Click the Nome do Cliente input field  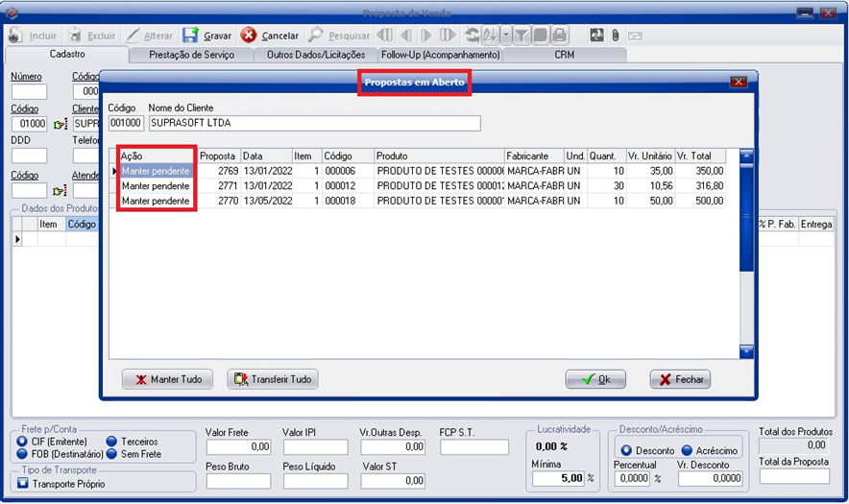[314, 124]
